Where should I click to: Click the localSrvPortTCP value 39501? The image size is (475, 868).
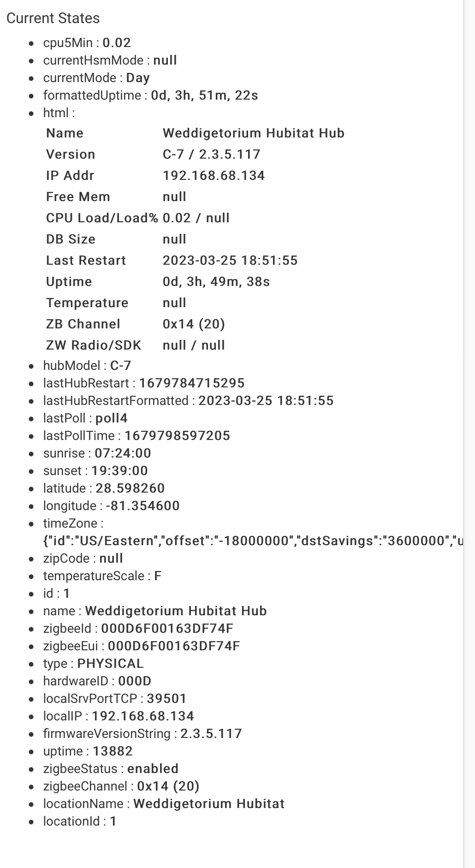point(166,699)
